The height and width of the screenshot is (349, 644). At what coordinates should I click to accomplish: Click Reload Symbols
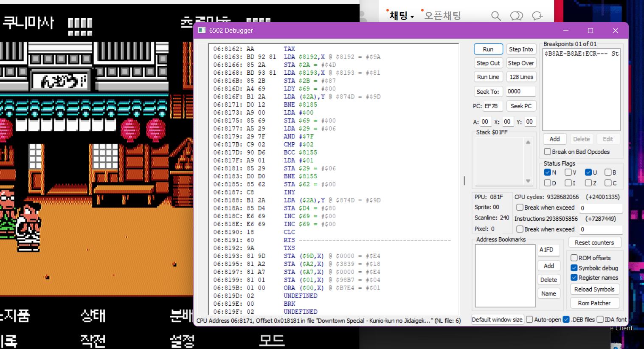click(x=594, y=289)
